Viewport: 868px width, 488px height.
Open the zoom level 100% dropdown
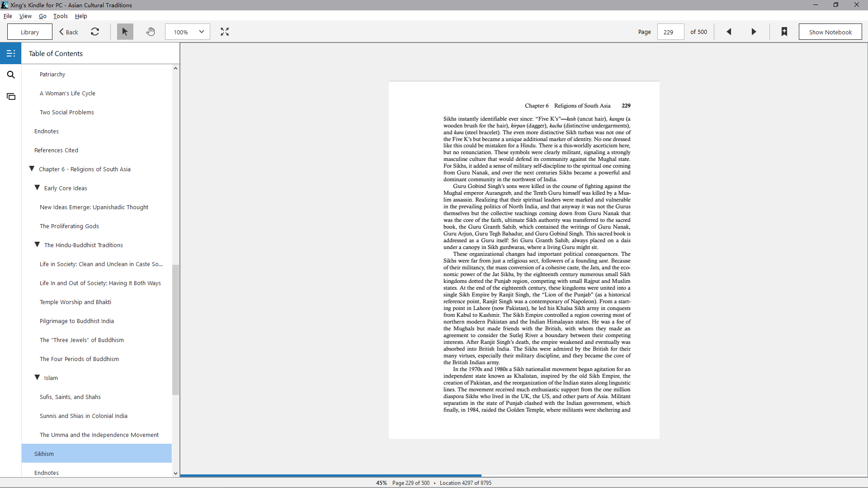pos(188,32)
